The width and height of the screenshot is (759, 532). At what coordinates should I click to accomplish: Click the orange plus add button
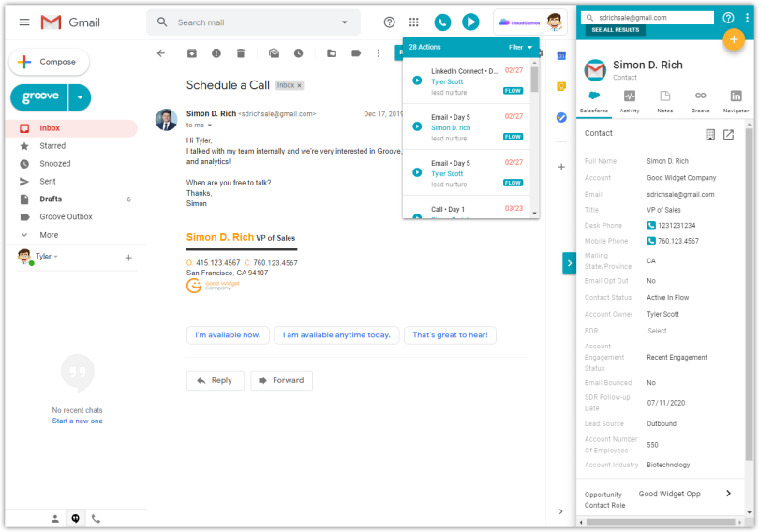pyautogui.click(x=734, y=39)
